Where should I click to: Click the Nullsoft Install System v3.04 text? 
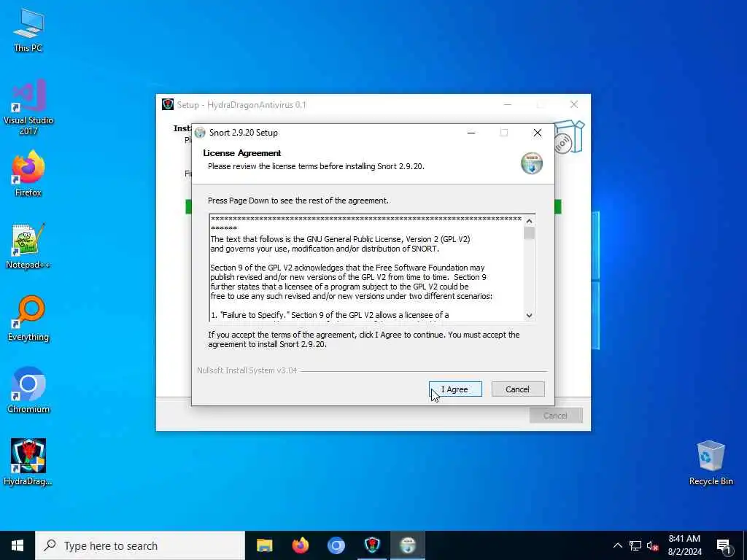247,370
